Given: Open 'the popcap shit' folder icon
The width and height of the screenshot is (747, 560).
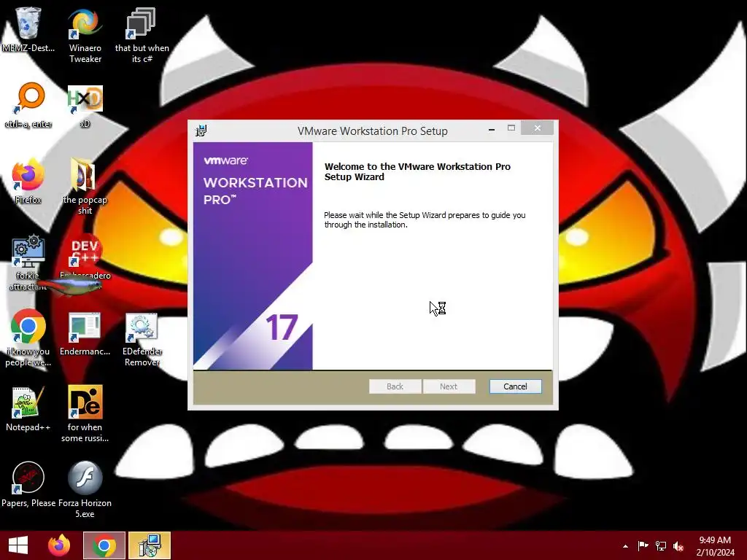Looking at the screenshot, I should tap(84, 174).
